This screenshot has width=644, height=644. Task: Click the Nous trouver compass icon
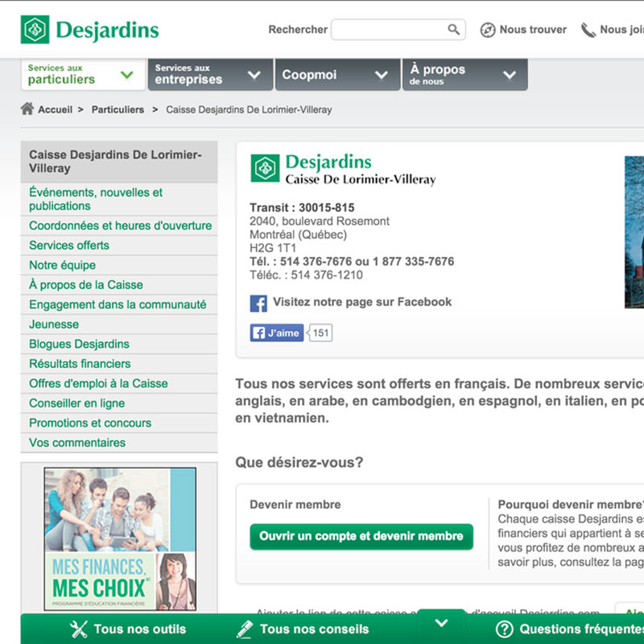click(488, 30)
